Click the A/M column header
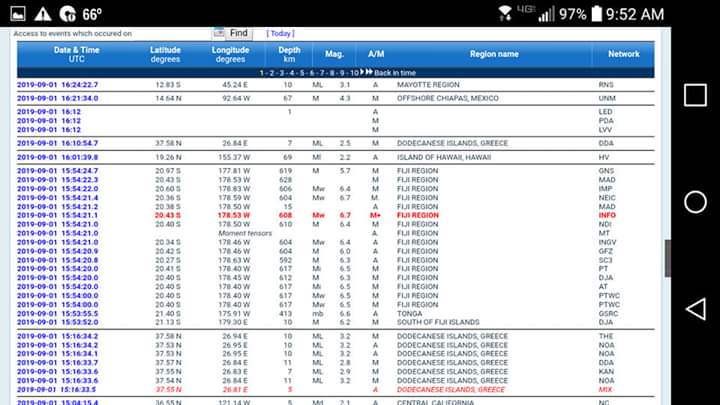Viewport: 720px width, 405px height. pyautogui.click(x=376, y=54)
